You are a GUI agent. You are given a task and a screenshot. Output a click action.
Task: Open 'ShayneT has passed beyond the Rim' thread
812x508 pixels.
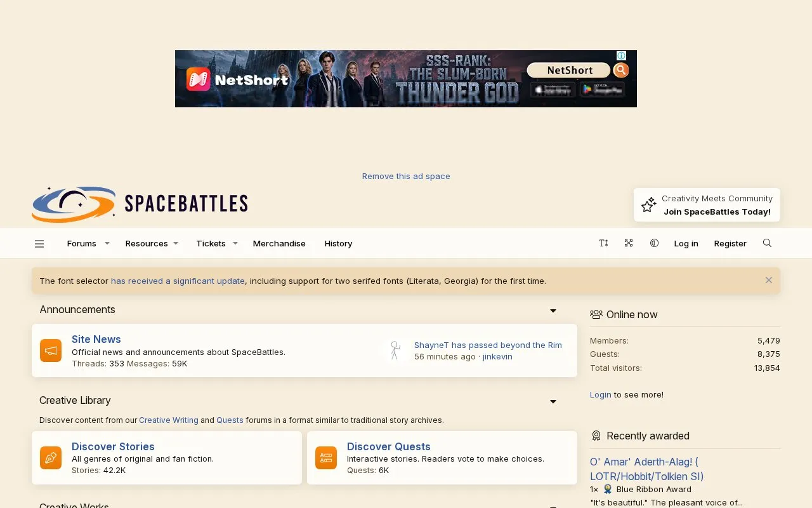[x=488, y=345]
